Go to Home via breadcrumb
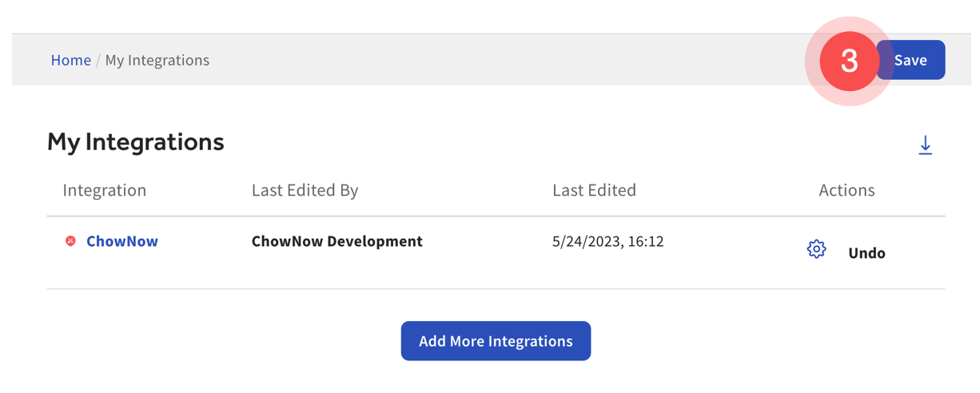This screenshot has width=980, height=393. (x=70, y=60)
